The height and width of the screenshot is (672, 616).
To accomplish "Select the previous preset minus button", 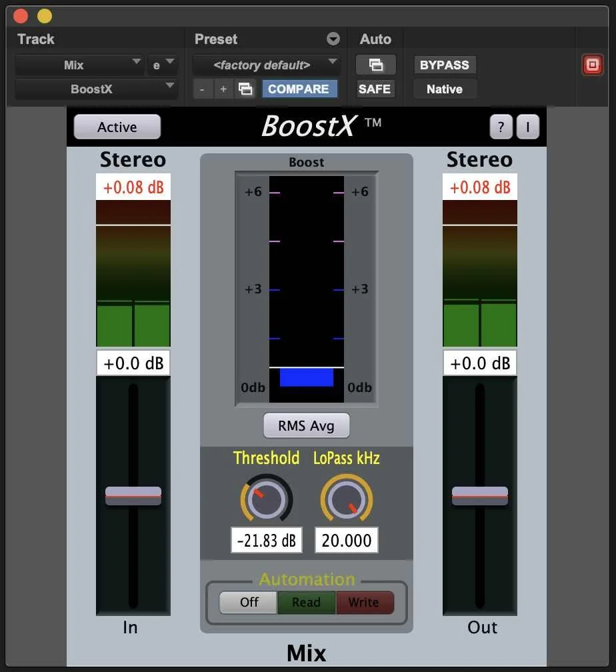I will [202, 89].
